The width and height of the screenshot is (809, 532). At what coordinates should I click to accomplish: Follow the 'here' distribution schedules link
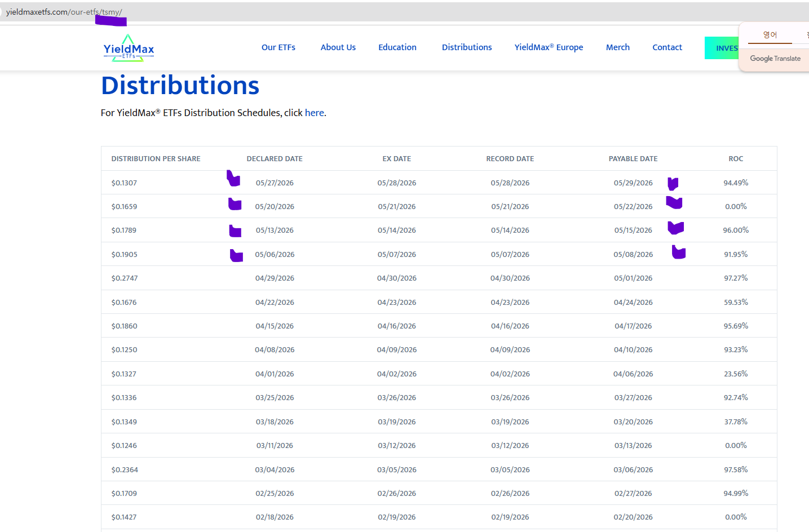pos(315,113)
